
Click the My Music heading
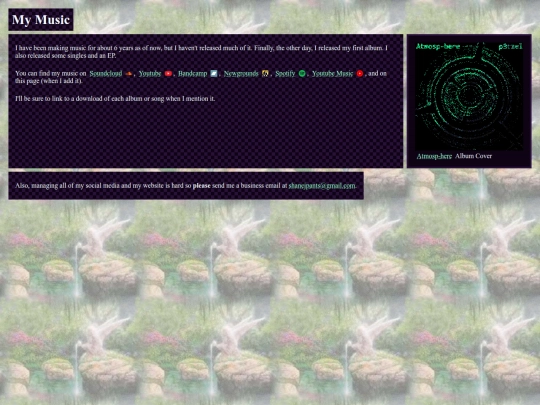click(x=41, y=20)
